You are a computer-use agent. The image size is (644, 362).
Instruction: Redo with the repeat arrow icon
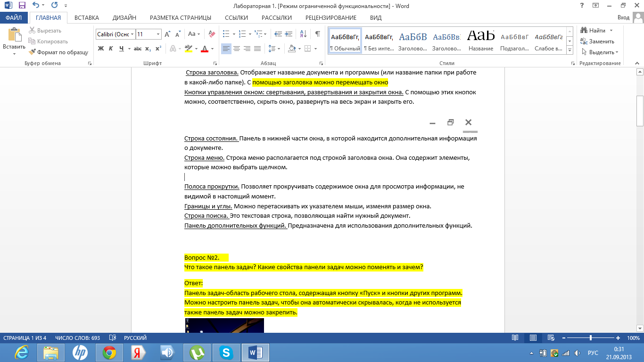tap(54, 6)
